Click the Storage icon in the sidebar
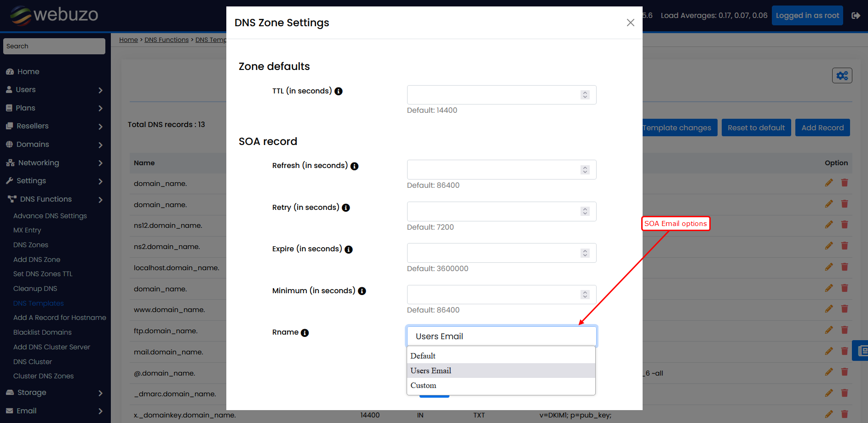 coord(10,393)
